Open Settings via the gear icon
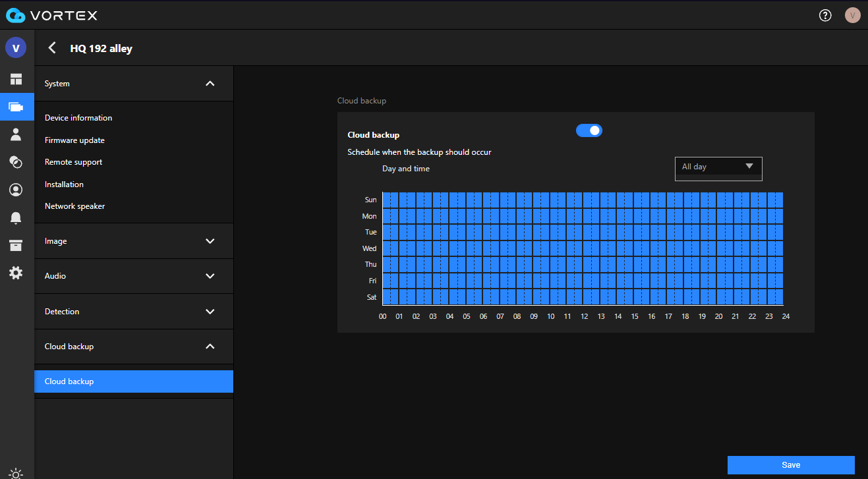 [16, 272]
